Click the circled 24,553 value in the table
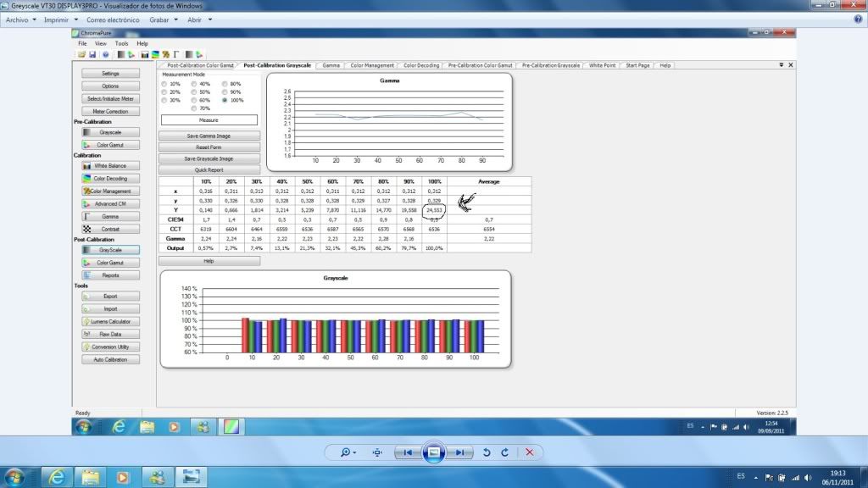Viewport: 868px width, 488px height. (x=434, y=210)
